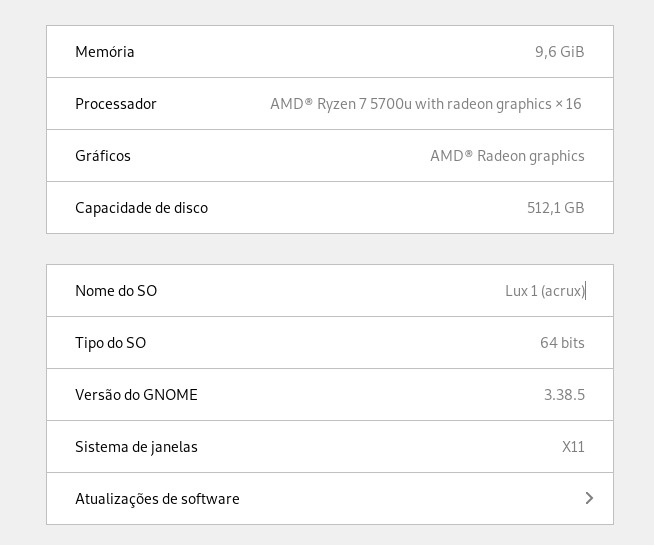The width and height of the screenshot is (654, 545).
Task: Click the ×16 core count text
Action: pos(568,104)
